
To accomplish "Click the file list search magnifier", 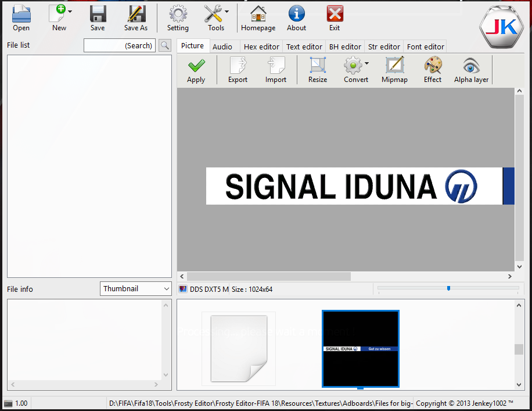I will coord(165,45).
